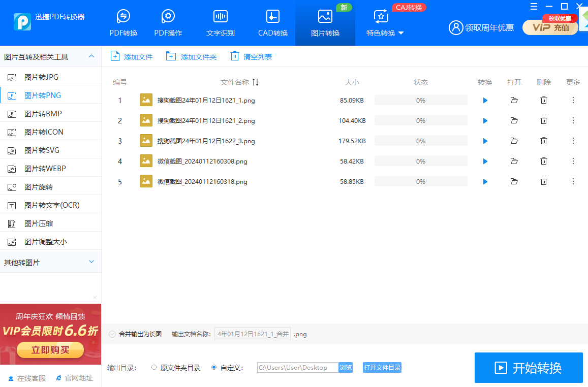Convert file 微信截图_20240112160318.png with play icon
Screen dimensions: 588x387
click(x=485, y=182)
